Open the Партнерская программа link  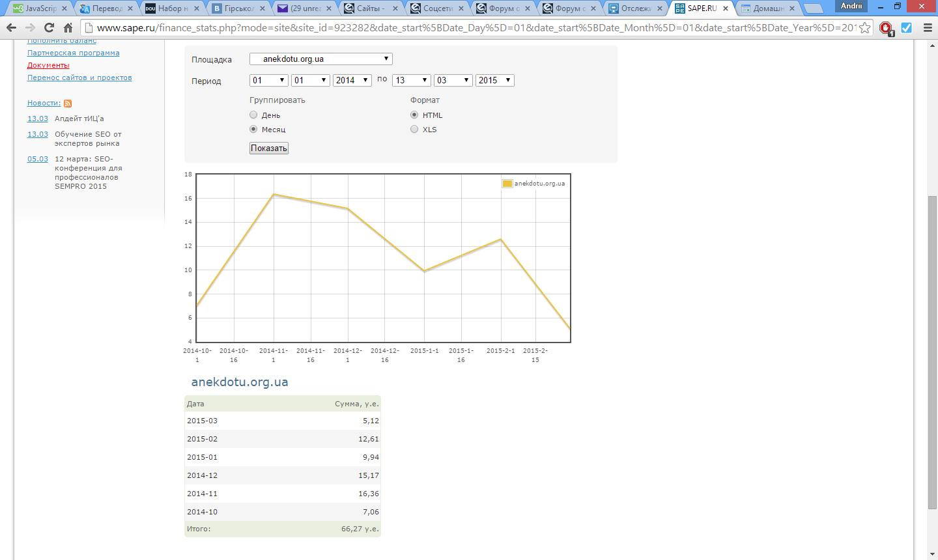tap(73, 53)
